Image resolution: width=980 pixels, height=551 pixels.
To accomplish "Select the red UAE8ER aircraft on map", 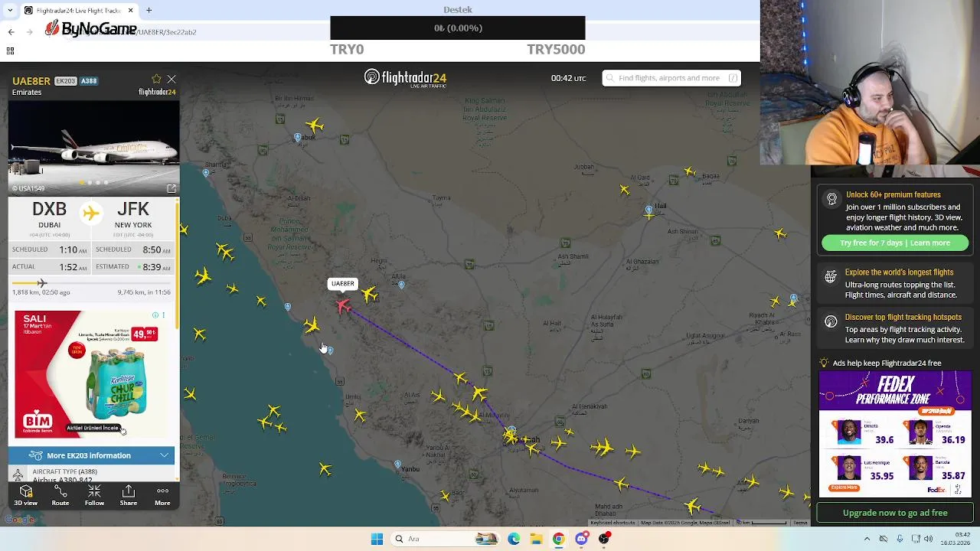I will tap(343, 307).
